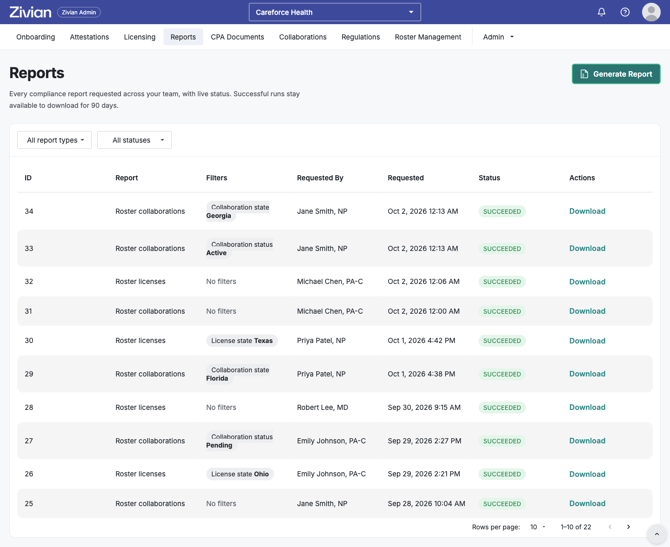The height and width of the screenshot is (547, 670).
Task: Download report 34
Action: (x=587, y=211)
